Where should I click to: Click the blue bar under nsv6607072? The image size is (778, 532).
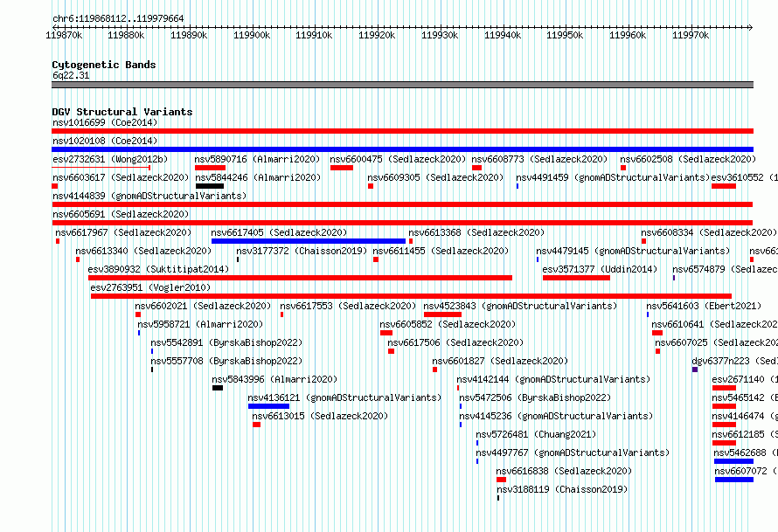733,480
